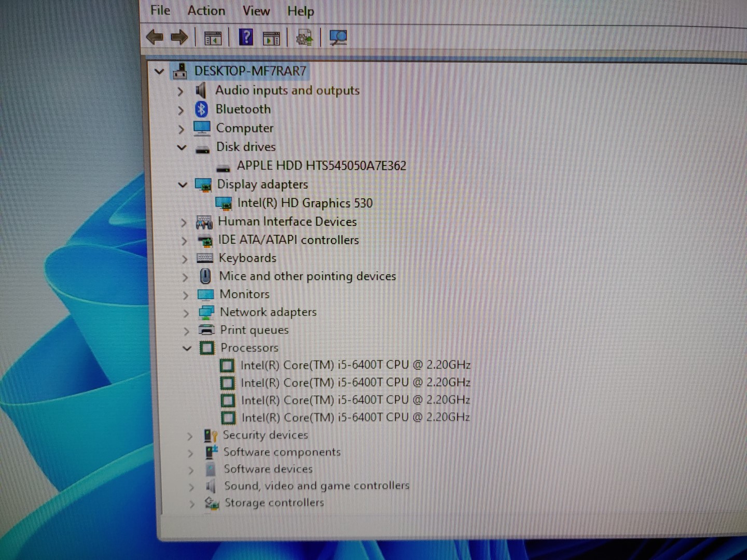This screenshot has width=747, height=560.
Task: Open the File menu
Action: tap(160, 10)
